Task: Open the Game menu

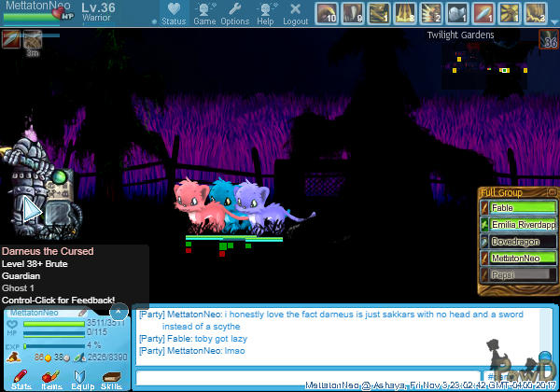Action: pos(204,14)
